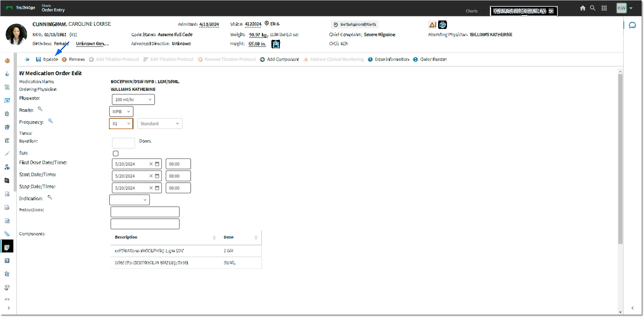Click Add Component in the toolbar
This screenshot has width=644, height=317.
pos(279,59)
